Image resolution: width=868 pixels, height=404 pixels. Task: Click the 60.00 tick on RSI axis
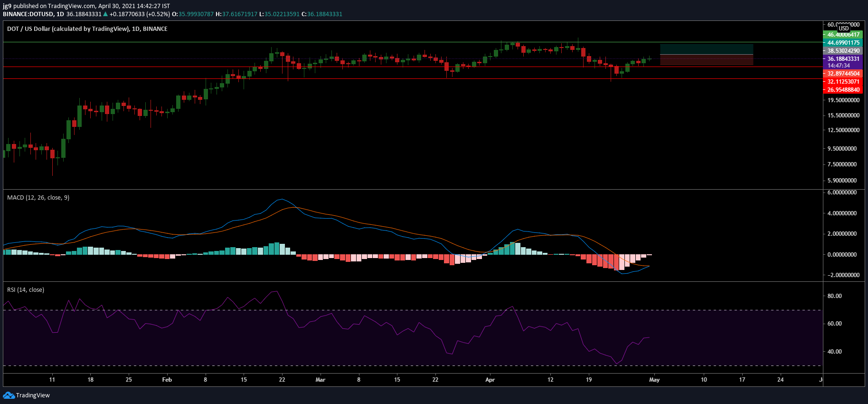(x=834, y=324)
